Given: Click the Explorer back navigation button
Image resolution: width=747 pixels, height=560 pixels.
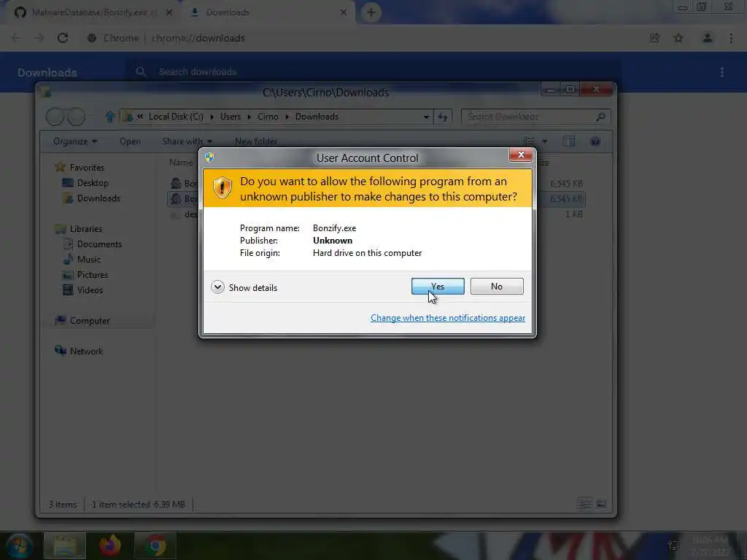Looking at the screenshot, I should tap(55, 116).
